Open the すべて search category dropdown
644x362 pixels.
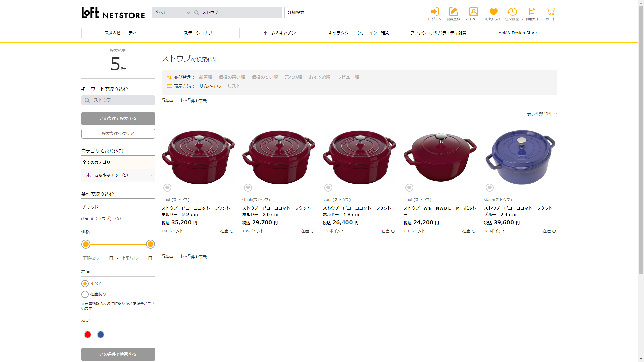tap(172, 13)
